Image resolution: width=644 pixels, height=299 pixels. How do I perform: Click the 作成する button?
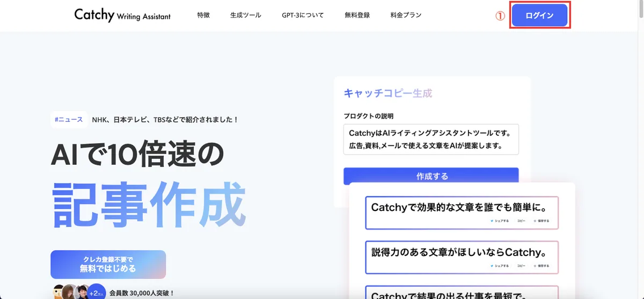[431, 176]
